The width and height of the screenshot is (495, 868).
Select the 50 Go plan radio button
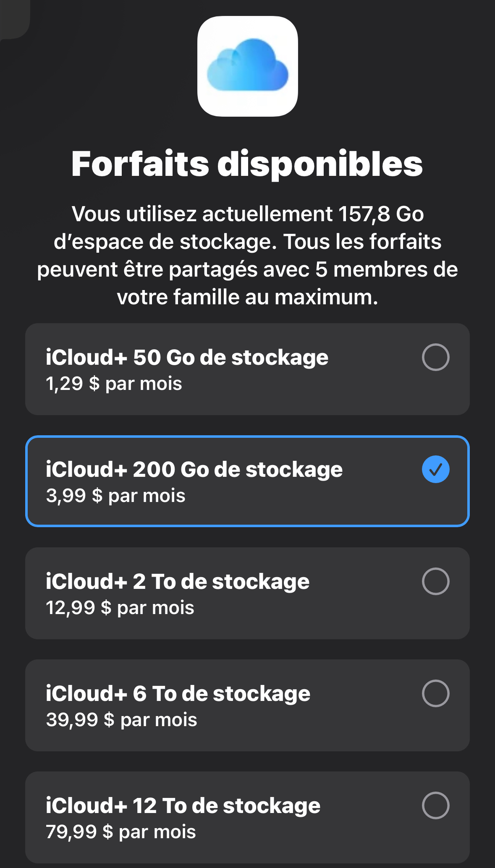tap(435, 357)
